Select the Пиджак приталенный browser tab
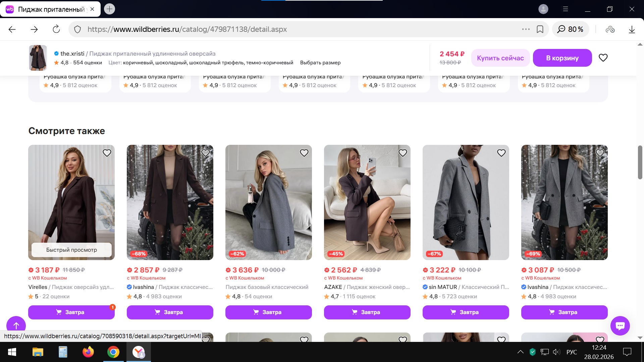Screen dimensions: 644x362 [x=50, y=9]
